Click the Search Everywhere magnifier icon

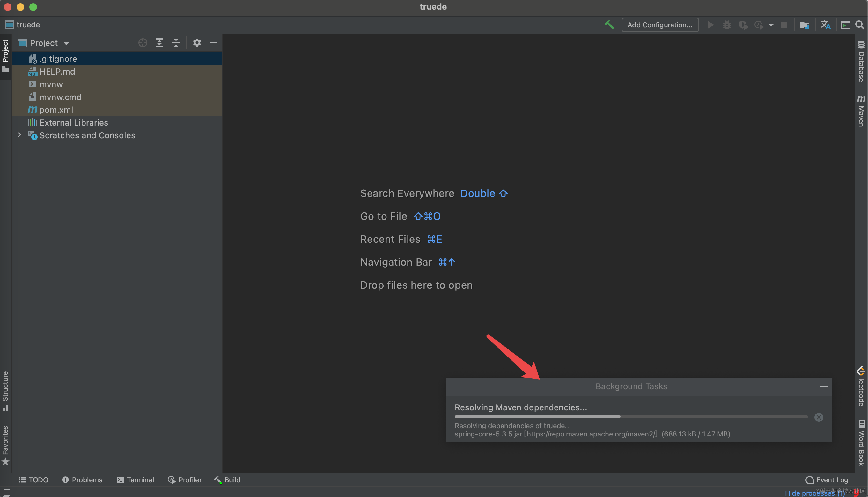[859, 25]
